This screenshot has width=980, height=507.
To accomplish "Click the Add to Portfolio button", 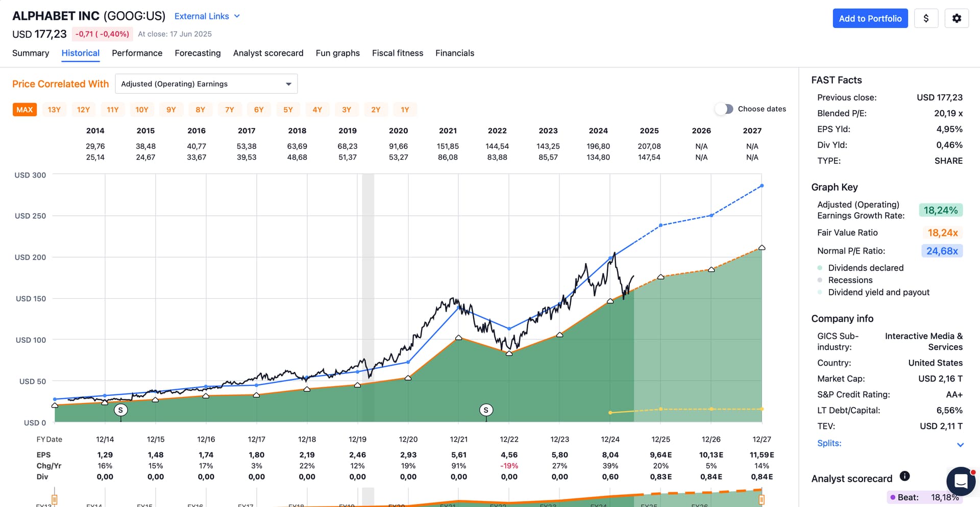I will tap(870, 18).
